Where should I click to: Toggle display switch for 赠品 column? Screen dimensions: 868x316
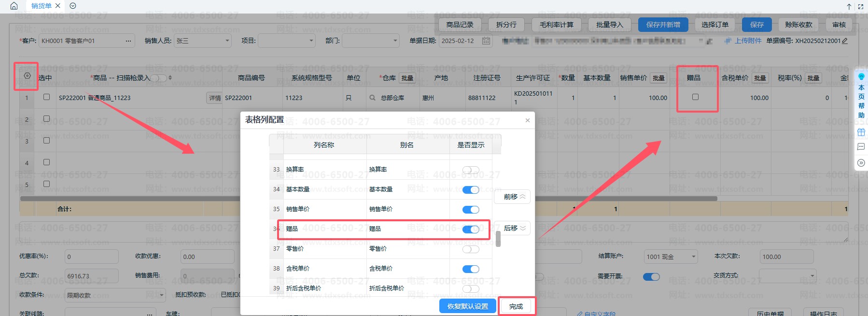click(x=470, y=229)
